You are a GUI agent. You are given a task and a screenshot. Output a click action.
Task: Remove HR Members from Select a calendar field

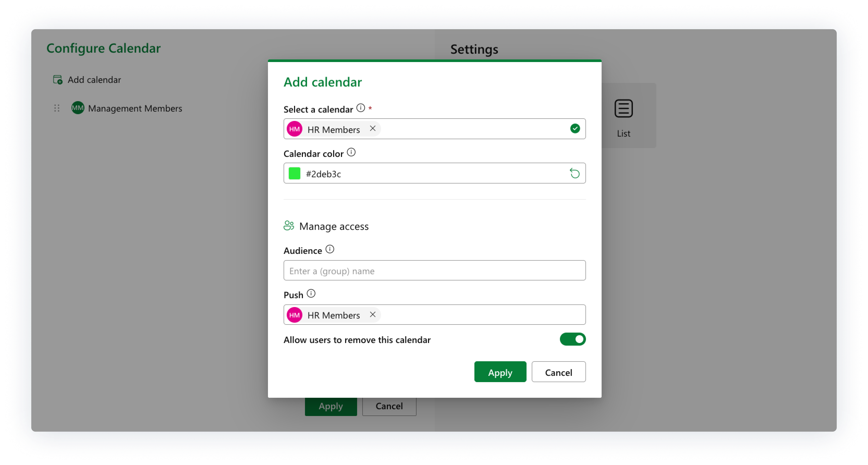[372, 129]
